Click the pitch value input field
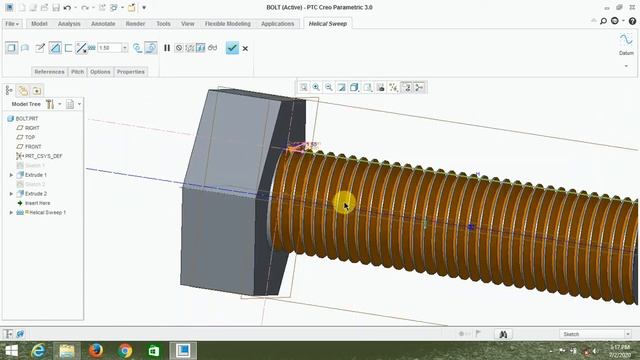The image size is (640, 360). coord(109,48)
